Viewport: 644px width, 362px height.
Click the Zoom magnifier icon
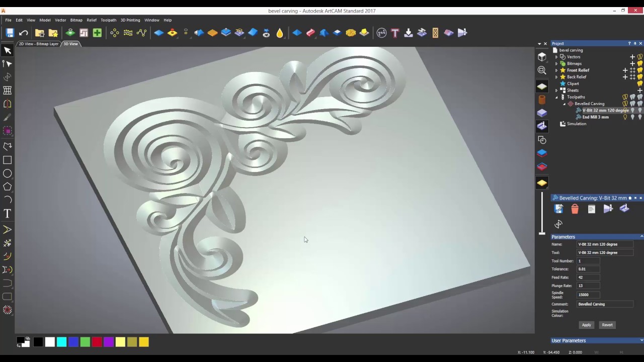[542, 70]
